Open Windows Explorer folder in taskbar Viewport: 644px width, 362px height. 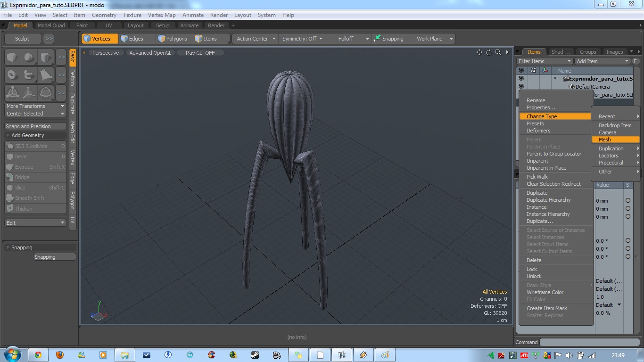click(x=124, y=355)
